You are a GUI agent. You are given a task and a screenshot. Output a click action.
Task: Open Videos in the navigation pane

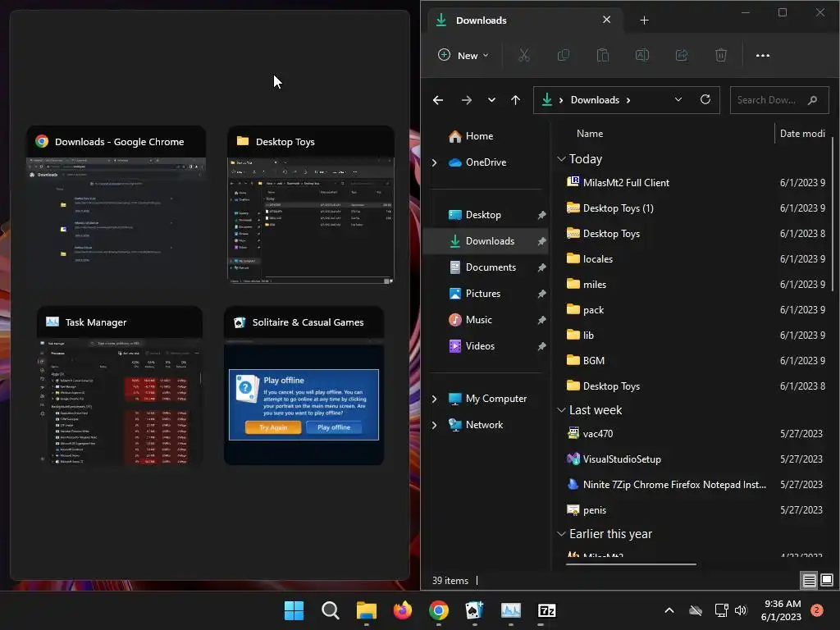[487, 346]
